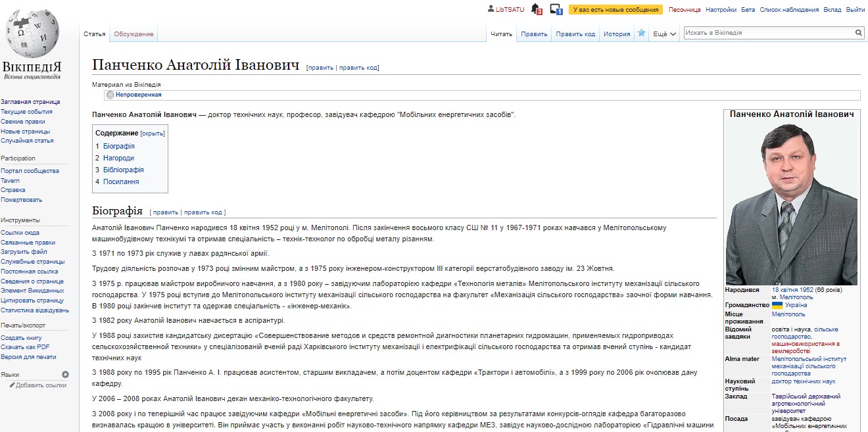The height and width of the screenshot is (432, 868).
Task: Open Связанные правки tool link
Action: (x=27, y=243)
